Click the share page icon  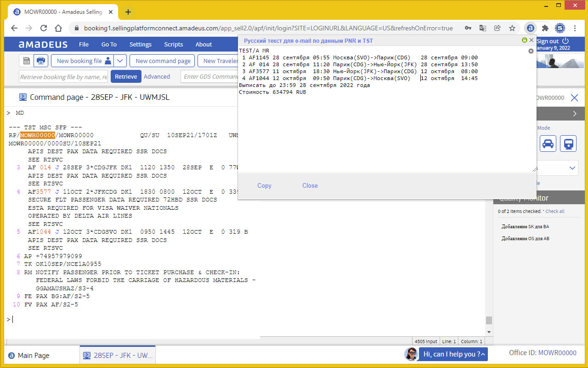pyautogui.click(x=497, y=28)
